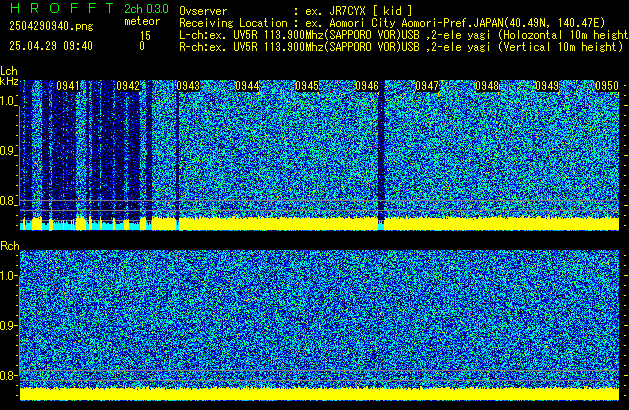Click the Lch channel label
629x410 pixels.
pos(9,71)
